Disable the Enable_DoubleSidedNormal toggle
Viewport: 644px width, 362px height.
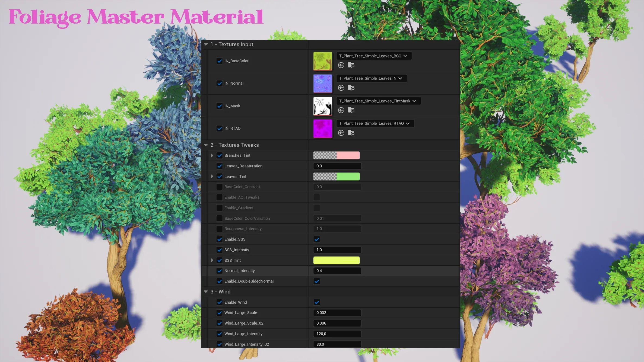tap(316, 281)
